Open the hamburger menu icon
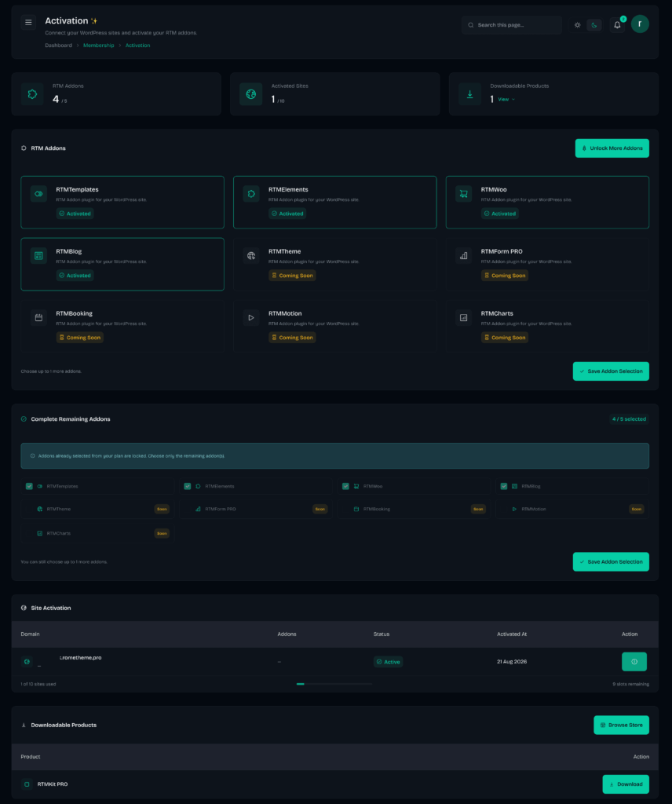Image resolution: width=672 pixels, height=804 pixels. tap(28, 22)
